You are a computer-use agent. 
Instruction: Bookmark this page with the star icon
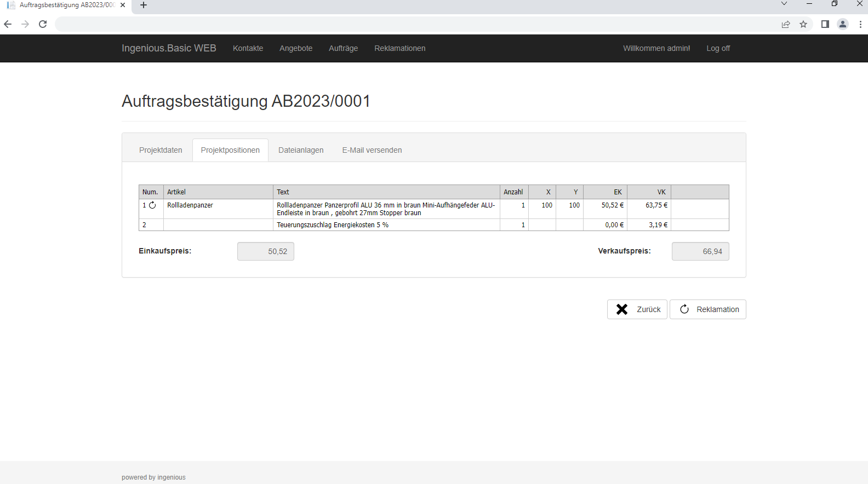[x=803, y=24]
